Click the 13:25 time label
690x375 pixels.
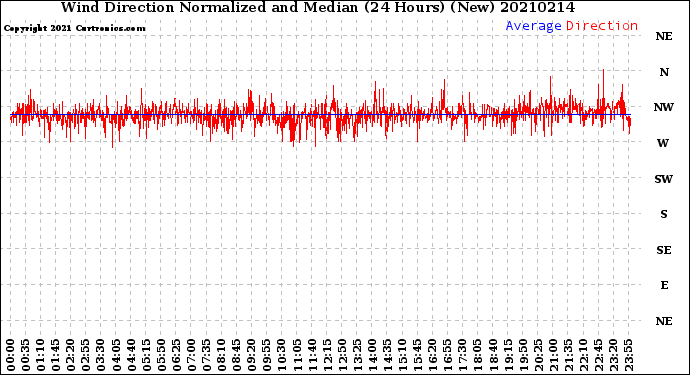pos(357,355)
